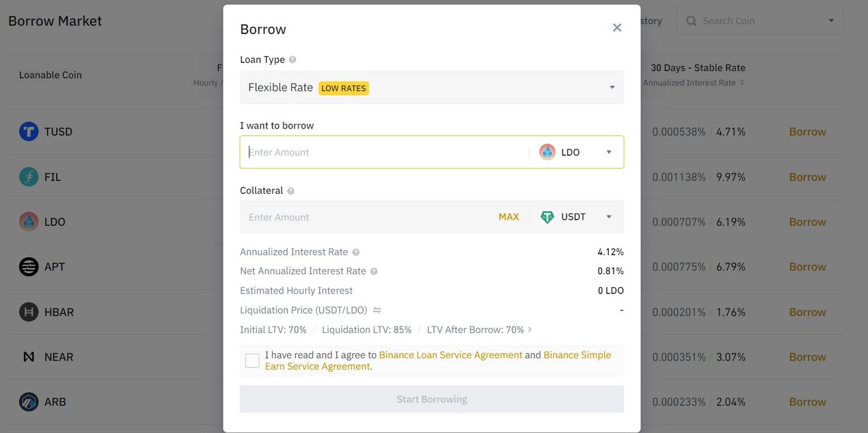Viewport: 868px width, 433px height.
Task: Click Start Borrowing button
Action: pyautogui.click(x=432, y=399)
